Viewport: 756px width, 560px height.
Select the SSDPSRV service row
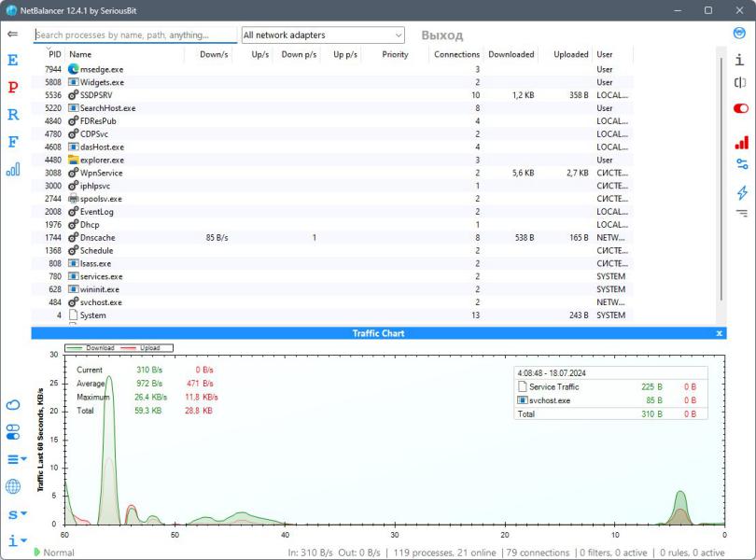(332, 95)
